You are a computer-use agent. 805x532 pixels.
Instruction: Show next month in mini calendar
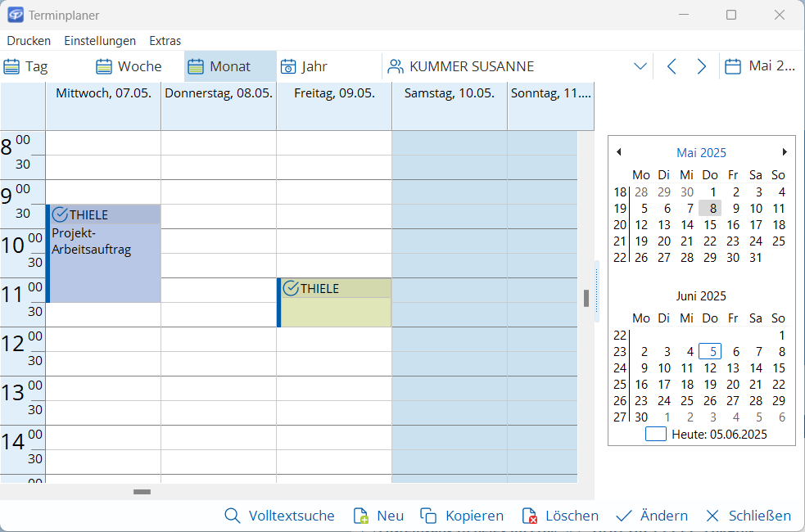pos(785,152)
